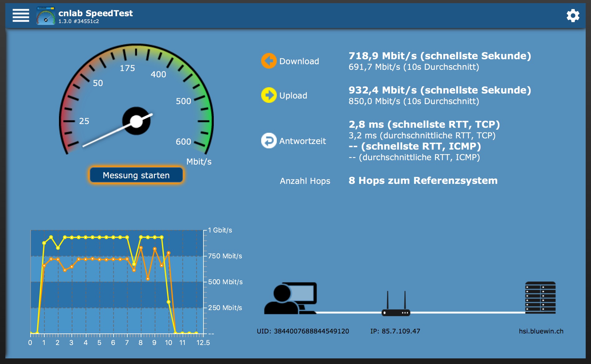Click the cnlab SpeedTest logo icon

point(46,16)
